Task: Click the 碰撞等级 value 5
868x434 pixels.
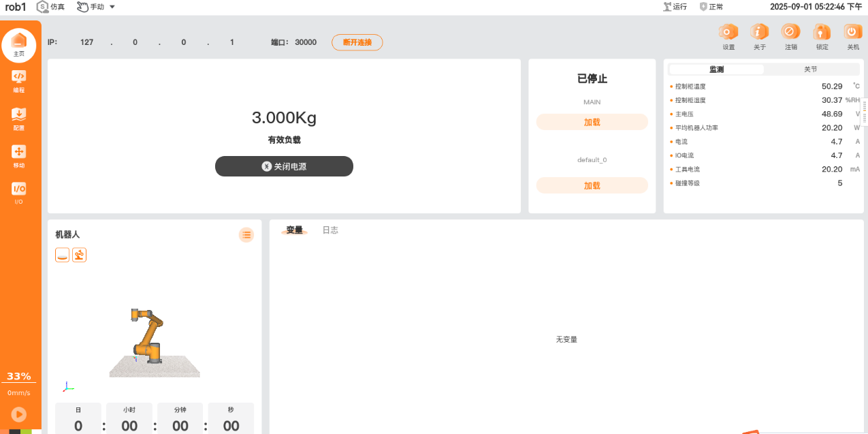Action: [x=840, y=183]
